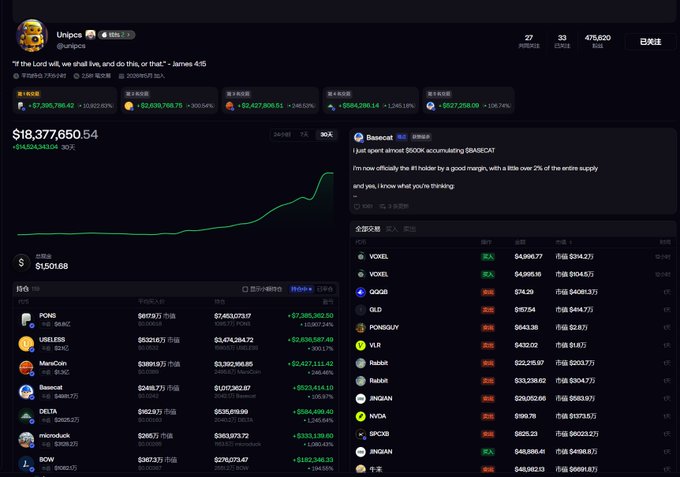680x477 pixels.
Task: Select the 买入 trades tab
Action: pyautogui.click(x=392, y=229)
